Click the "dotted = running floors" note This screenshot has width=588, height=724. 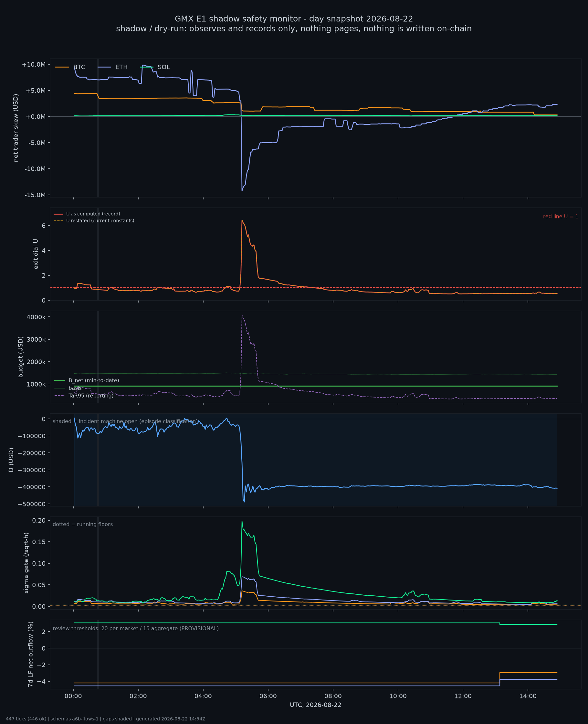83,525
